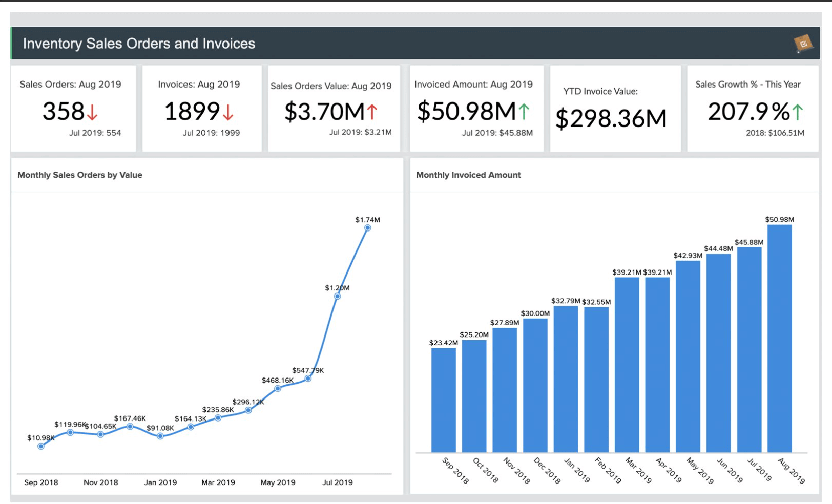Click the $1.74M data point on line chart
This screenshot has width=832, height=504.
[x=367, y=228]
